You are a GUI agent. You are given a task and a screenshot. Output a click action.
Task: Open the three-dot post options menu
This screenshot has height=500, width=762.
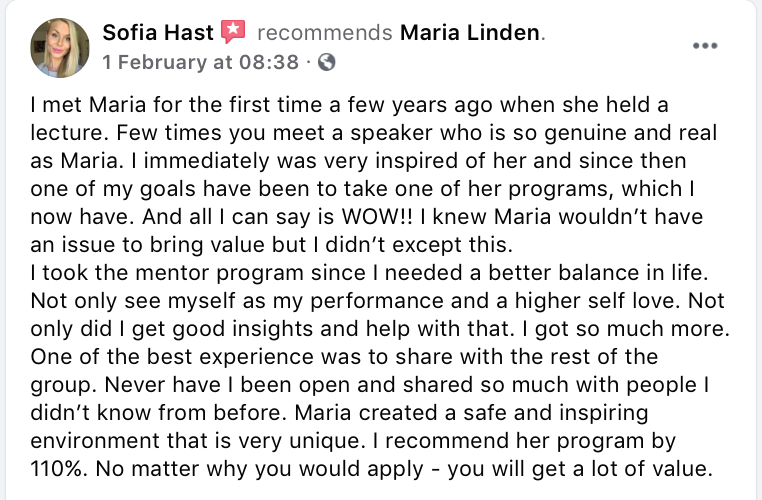pyautogui.click(x=706, y=45)
